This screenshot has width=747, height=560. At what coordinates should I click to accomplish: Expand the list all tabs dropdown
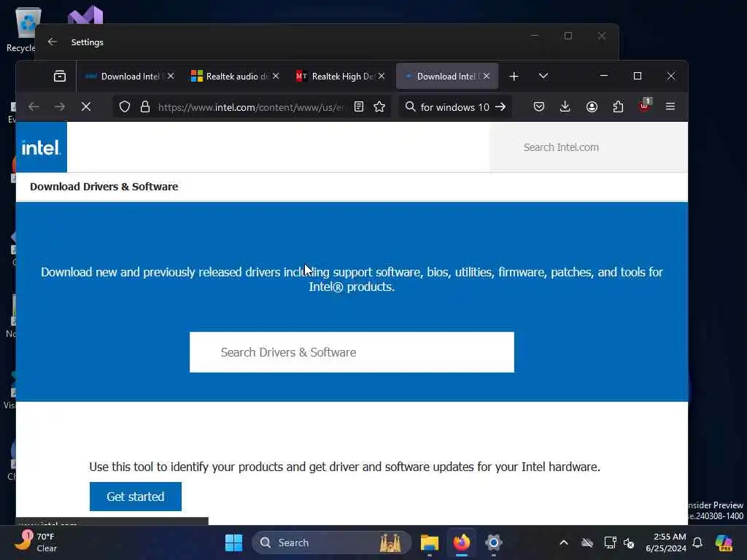tap(543, 76)
